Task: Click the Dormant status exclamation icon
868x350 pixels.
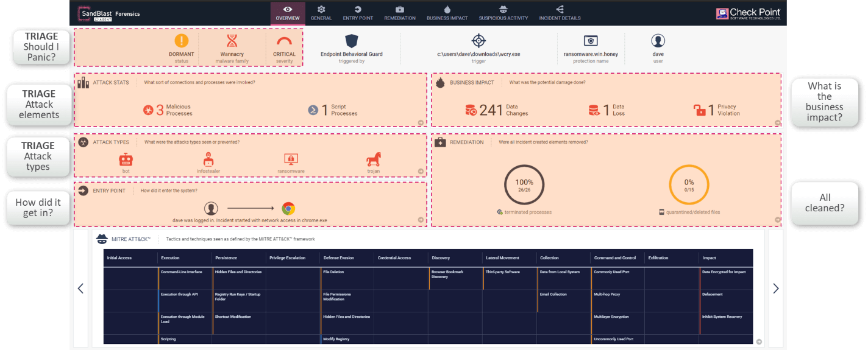Action: tap(181, 41)
